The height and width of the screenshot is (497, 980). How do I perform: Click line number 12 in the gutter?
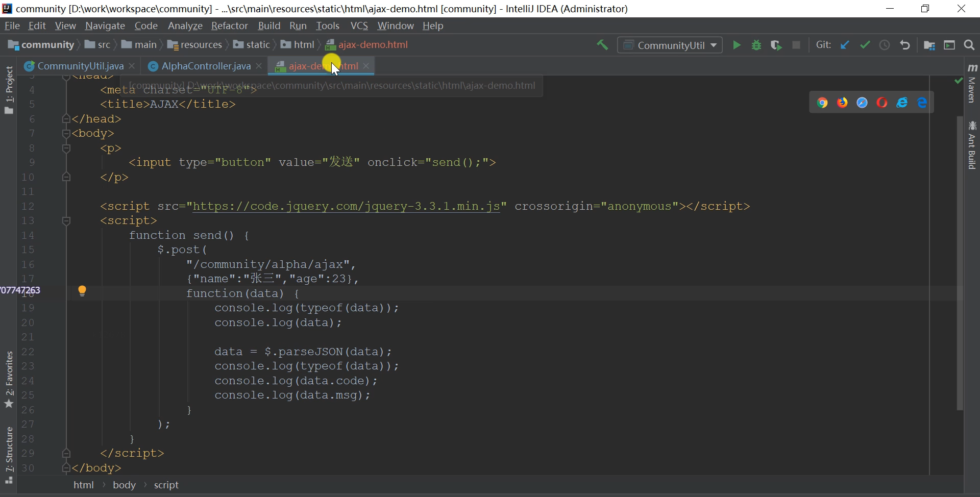(x=28, y=206)
